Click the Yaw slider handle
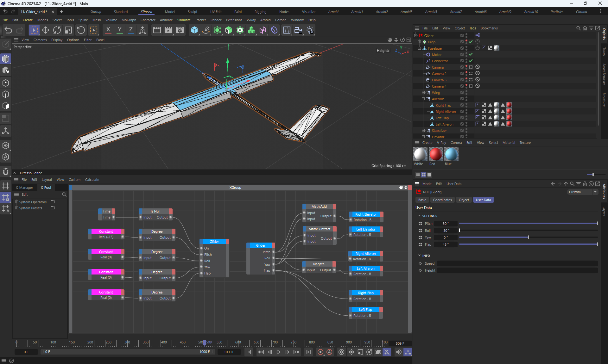Viewport: 608px width, 364px height. (529, 238)
